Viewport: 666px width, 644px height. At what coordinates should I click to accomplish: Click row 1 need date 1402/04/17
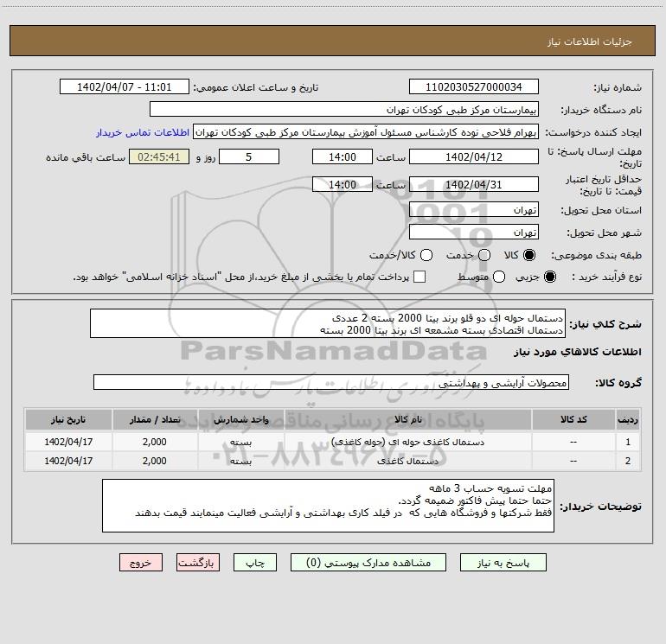pos(68,442)
